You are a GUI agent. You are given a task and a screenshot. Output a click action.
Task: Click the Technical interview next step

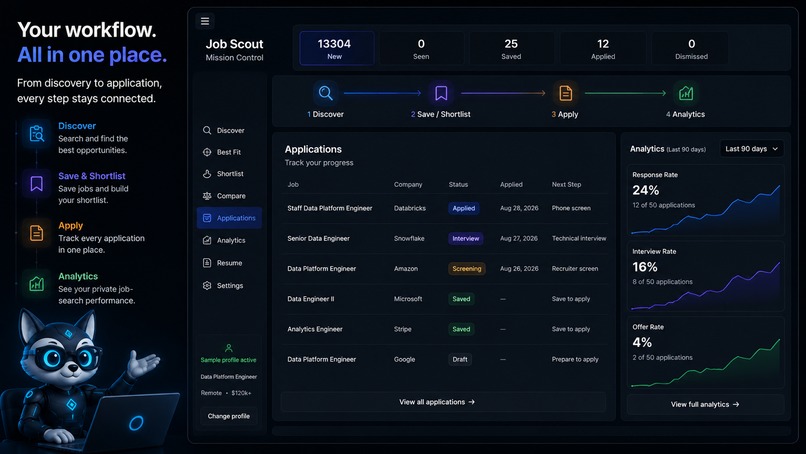pyautogui.click(x=579, y=239)
